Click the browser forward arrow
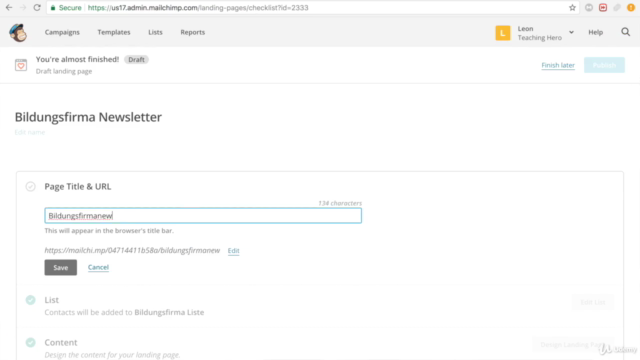This screenshot has height=360, width=640. point(23,7)
